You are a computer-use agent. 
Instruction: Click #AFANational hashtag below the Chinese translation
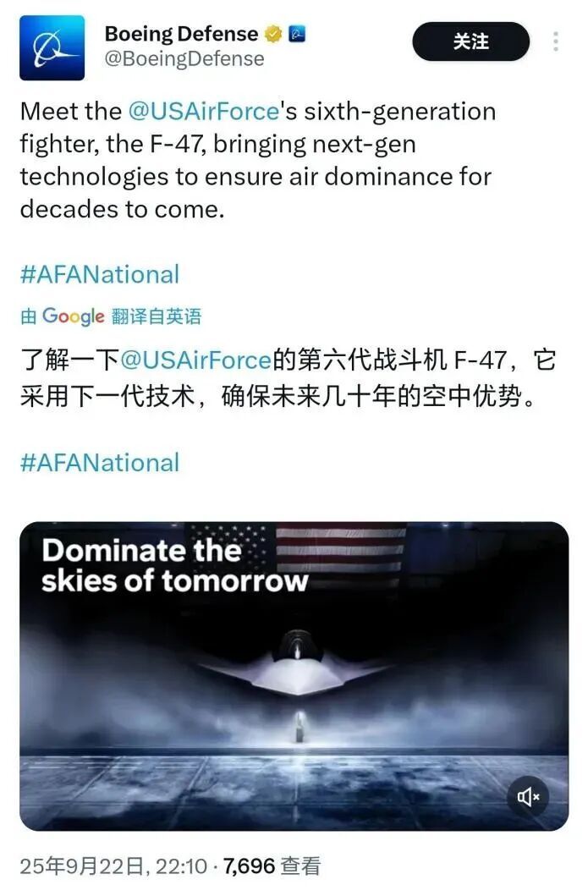tap(100, 463)
